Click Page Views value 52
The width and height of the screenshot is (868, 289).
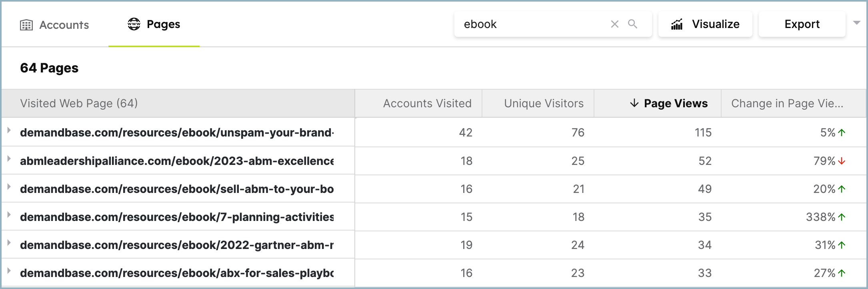(705, 161)
